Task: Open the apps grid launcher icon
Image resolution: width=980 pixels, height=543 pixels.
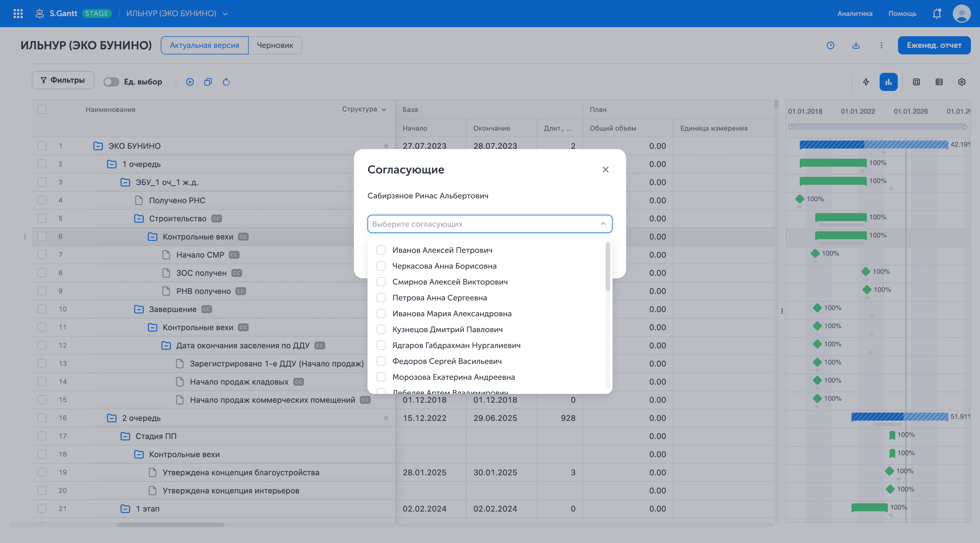Action: point(18,14)
